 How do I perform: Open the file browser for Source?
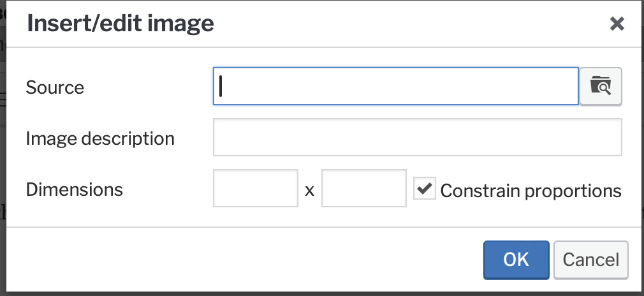[x=600, y=86]
